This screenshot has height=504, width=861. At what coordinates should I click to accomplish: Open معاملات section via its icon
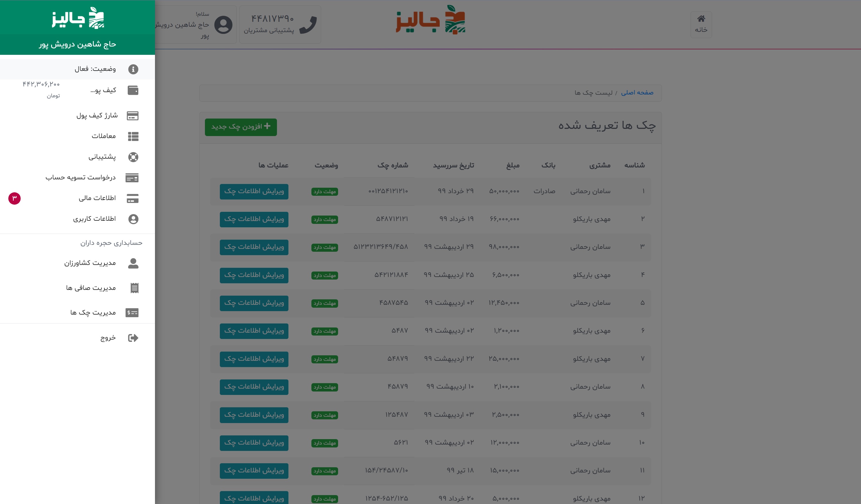(x=133, y=135)
